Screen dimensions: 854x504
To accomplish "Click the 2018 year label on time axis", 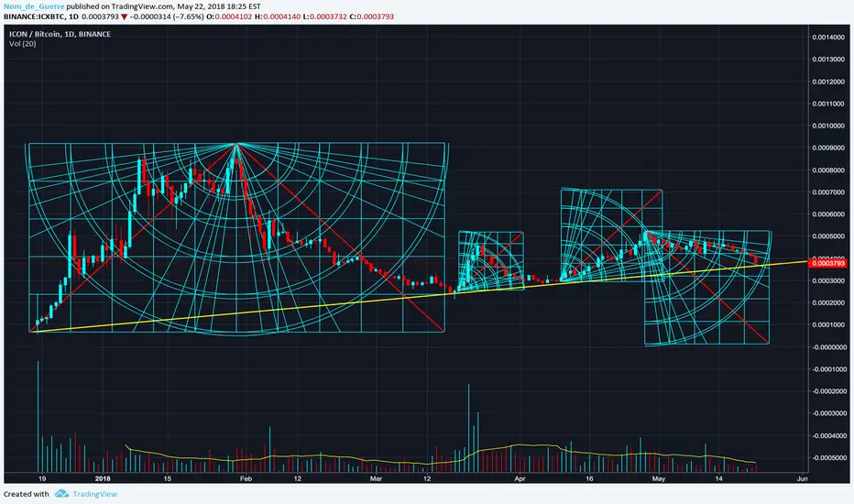I will [x=103, y=479].
